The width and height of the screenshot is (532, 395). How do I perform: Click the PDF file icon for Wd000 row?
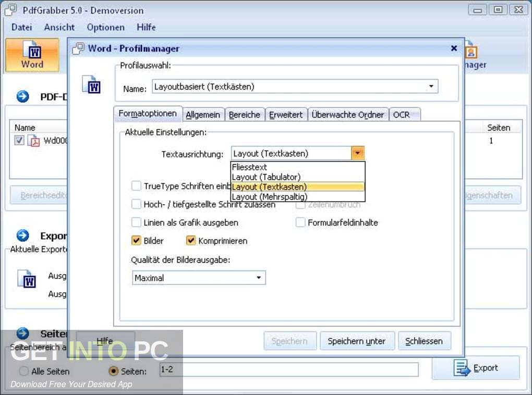point(33,140)
